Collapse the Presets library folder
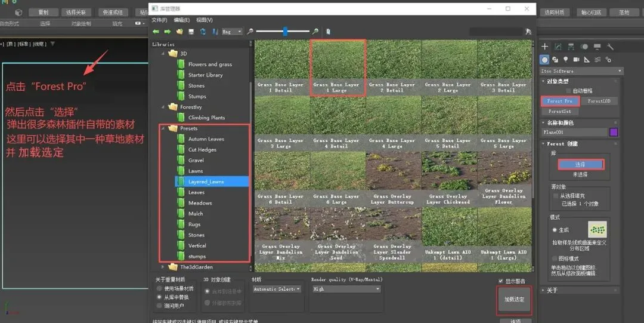 163,128
